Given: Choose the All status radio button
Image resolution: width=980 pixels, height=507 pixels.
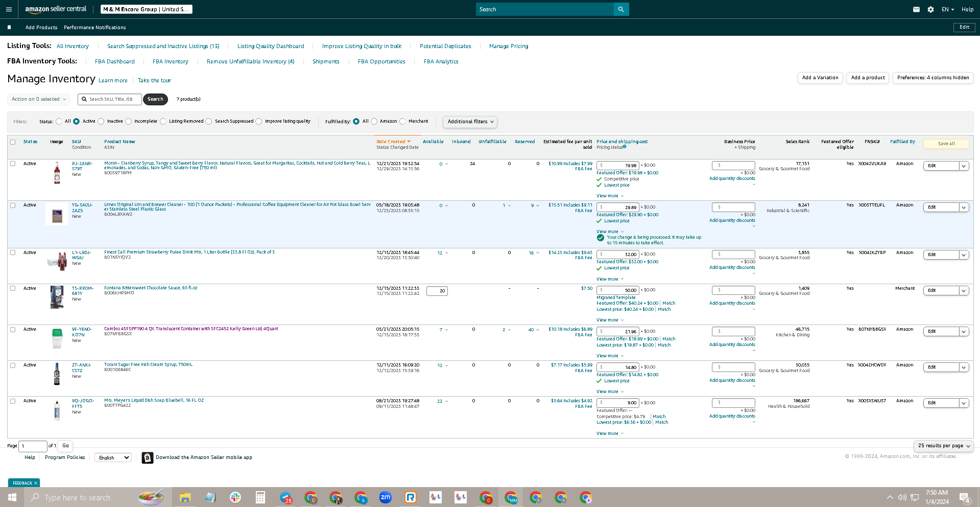Looking at the screenshot, I should coord(59,122).
